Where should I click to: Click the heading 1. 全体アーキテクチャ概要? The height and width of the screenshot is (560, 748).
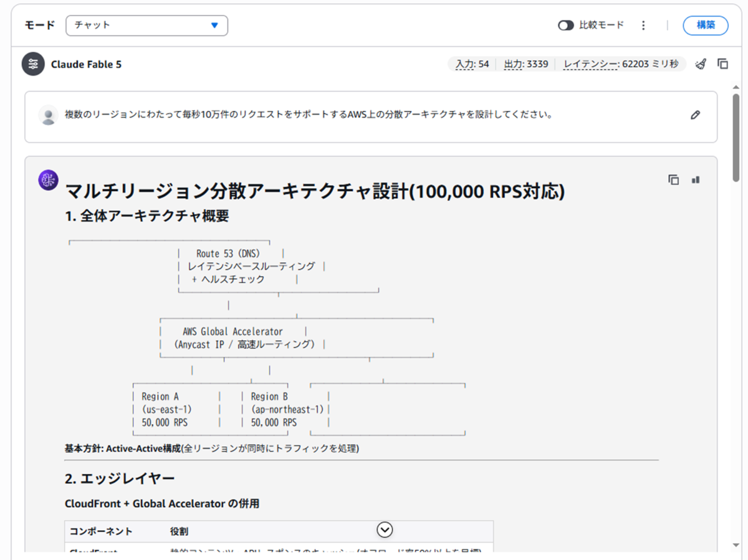[x=146, y=216]
